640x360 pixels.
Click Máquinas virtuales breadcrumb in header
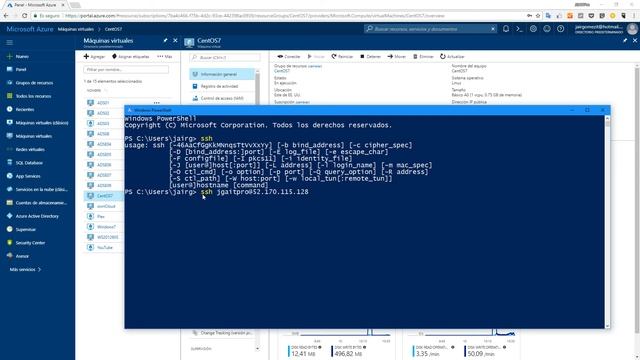(76, 29)
